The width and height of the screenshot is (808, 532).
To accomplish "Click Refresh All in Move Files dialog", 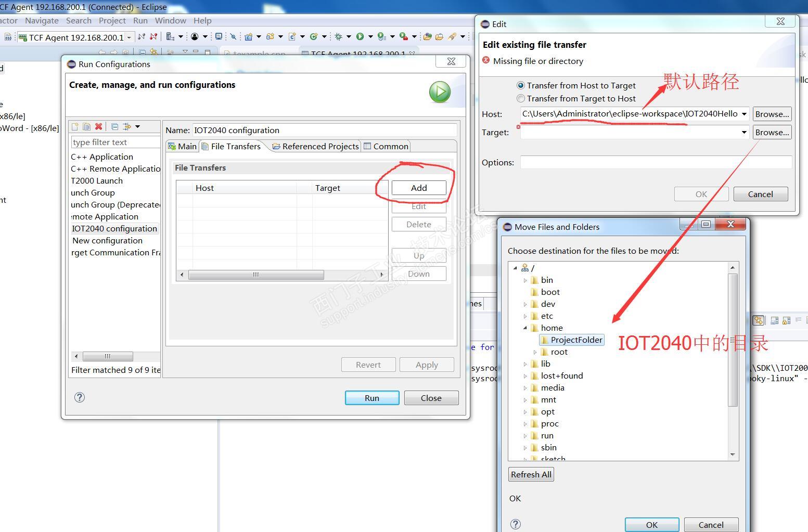I will [531, 474].
